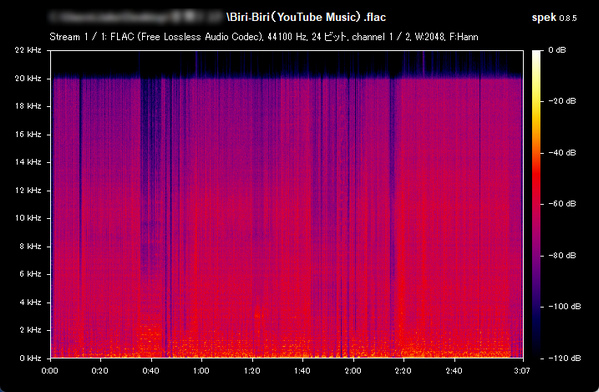
Task: Click the 2:20 time axis label
Action: (x=403, y=371)
